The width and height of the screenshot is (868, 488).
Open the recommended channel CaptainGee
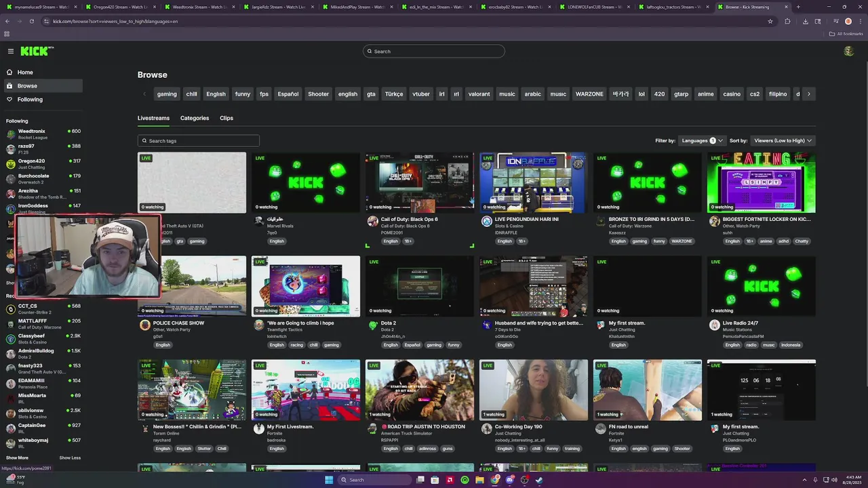(43, 428)
